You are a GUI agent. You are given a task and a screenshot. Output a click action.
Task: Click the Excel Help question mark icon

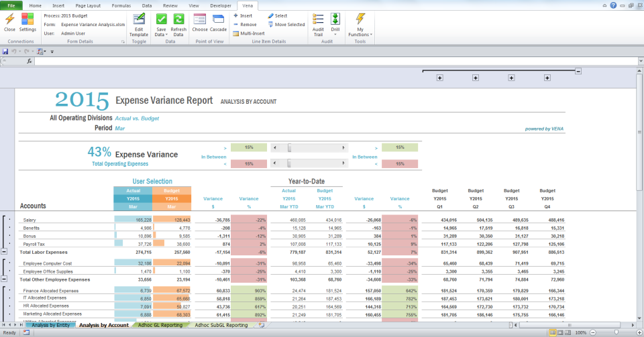pos(613,5)
